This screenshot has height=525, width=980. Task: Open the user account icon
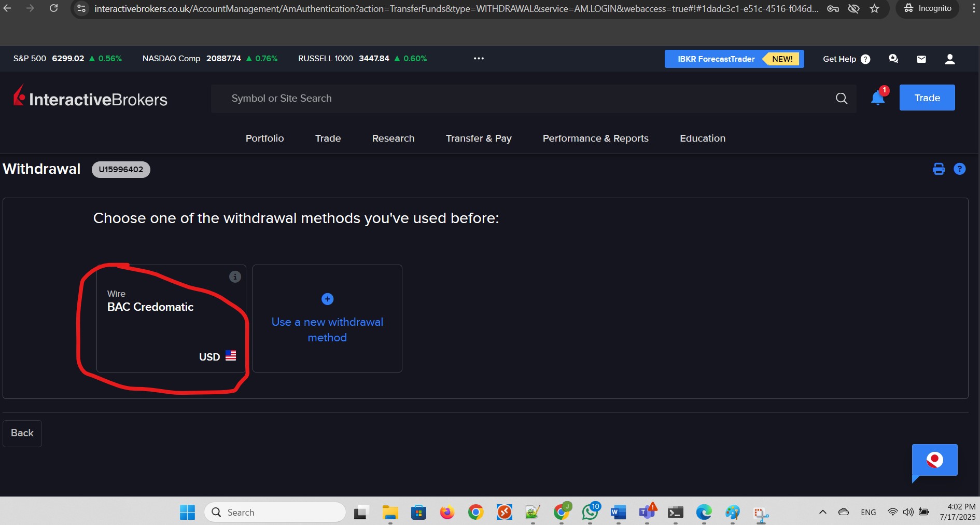coord(950,59)
